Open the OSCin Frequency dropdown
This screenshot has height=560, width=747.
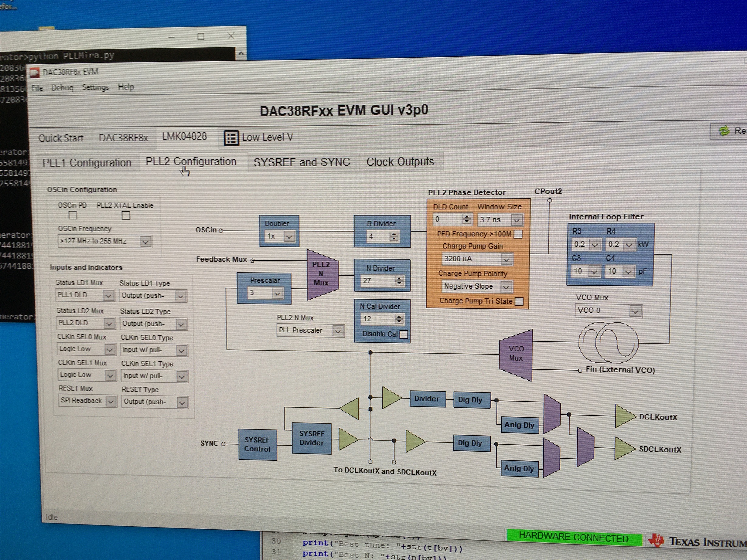[x=105, y=241]
